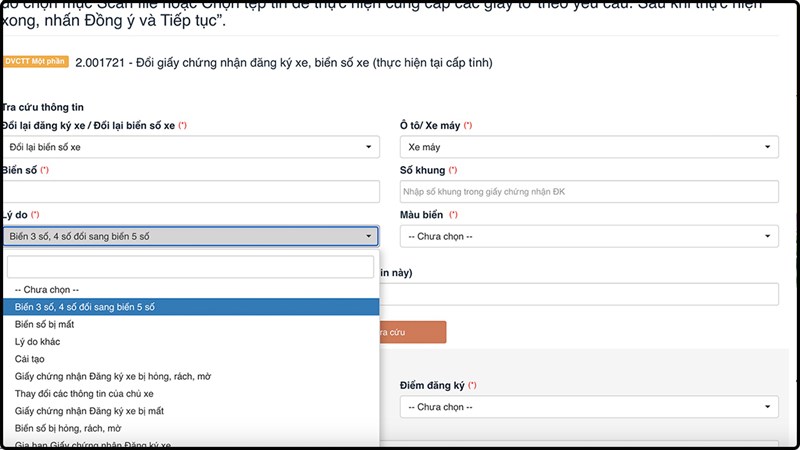Choose 'Biển 3 số, 4 số đổi sang biển 5 số'

pos(85,307)
